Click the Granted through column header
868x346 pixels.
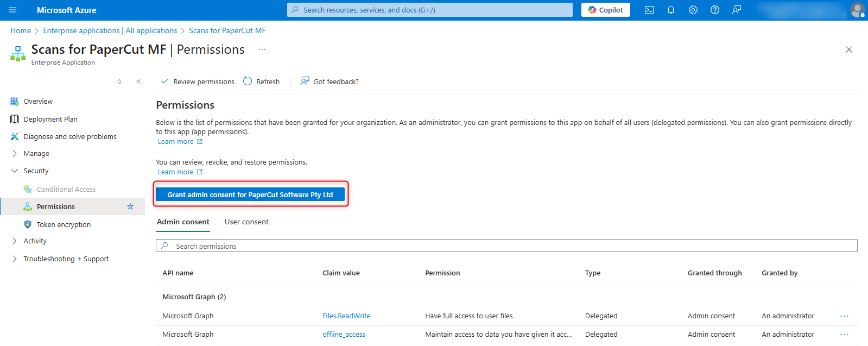(x=714, y=273)
